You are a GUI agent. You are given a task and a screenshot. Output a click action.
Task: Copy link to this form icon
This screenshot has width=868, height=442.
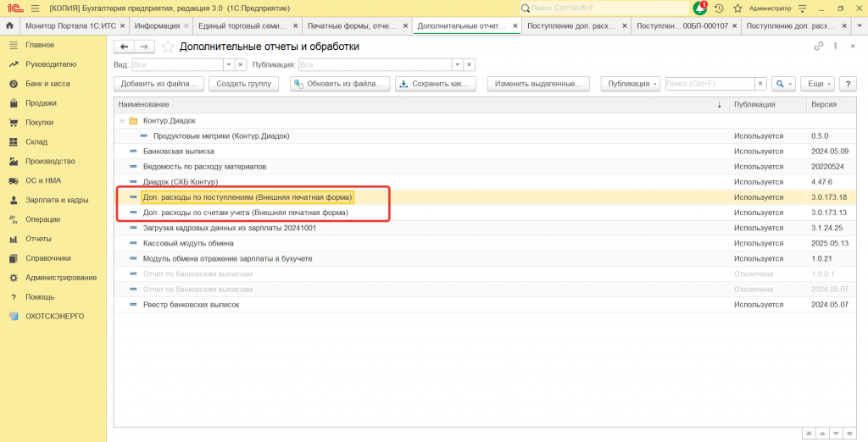(x=819, y=47)
